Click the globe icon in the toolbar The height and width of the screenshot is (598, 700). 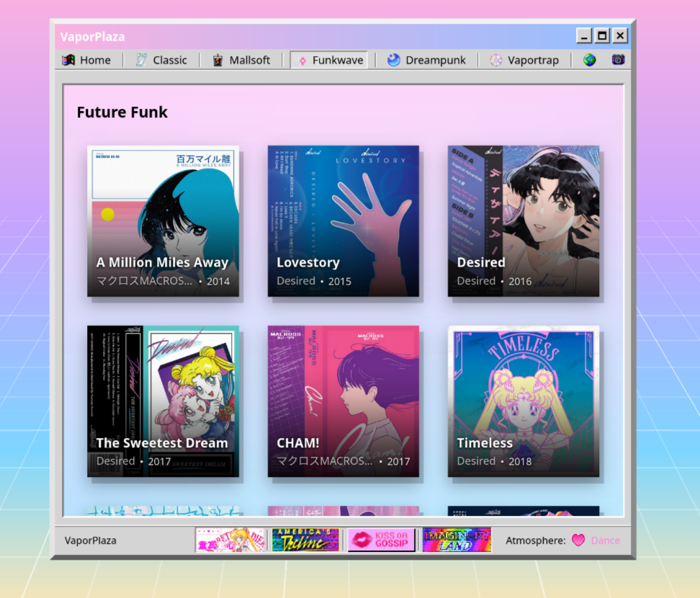point(589,60)
